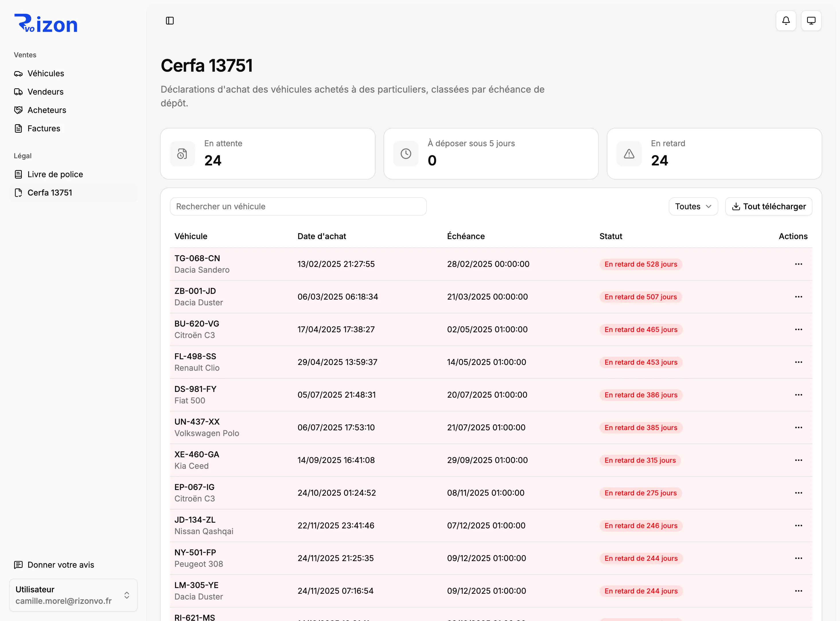This screenshot has height=621, width=840.
Task: Click 'En retard de 386 jours' badge
Action: (641, 395)
